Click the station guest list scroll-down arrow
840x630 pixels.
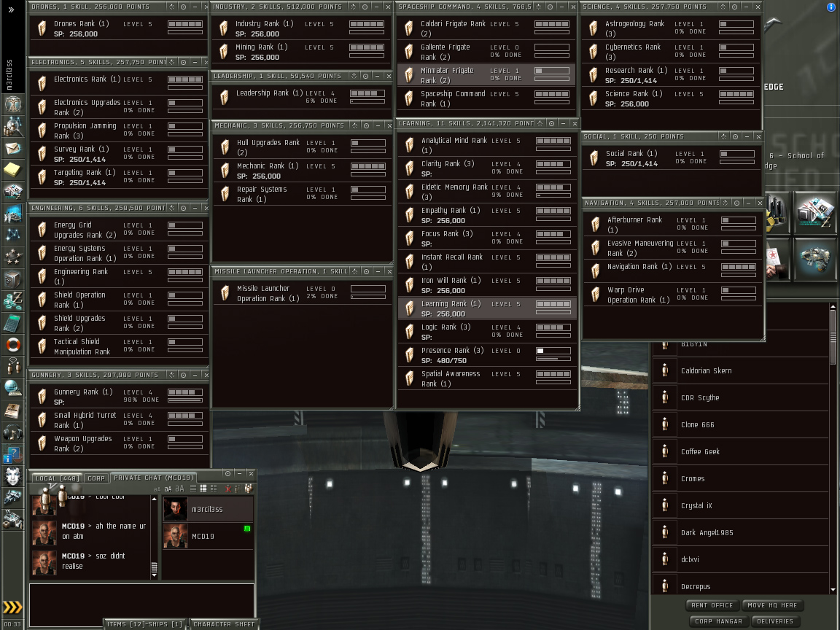(833, 590)
